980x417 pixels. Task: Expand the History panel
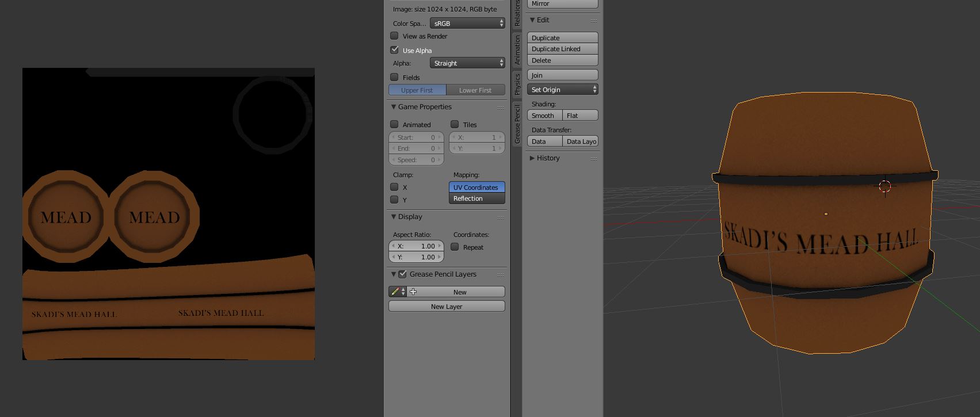(532, 158)
